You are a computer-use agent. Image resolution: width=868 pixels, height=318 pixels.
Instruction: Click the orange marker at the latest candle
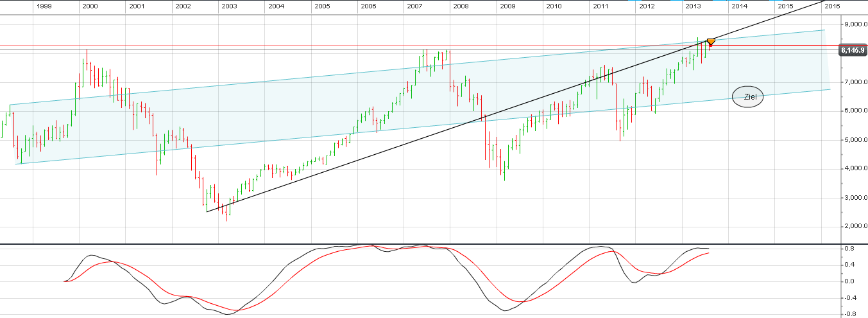tap(710, 42)
